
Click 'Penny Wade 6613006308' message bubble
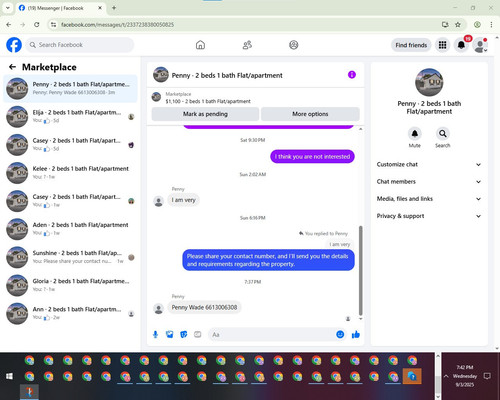click(x=204, y=307)
